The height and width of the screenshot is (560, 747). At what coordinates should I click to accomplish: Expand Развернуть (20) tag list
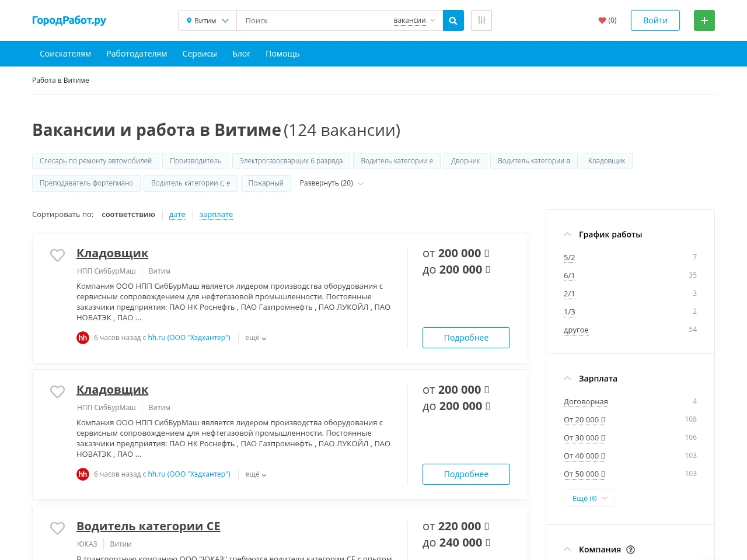[331, 183]
